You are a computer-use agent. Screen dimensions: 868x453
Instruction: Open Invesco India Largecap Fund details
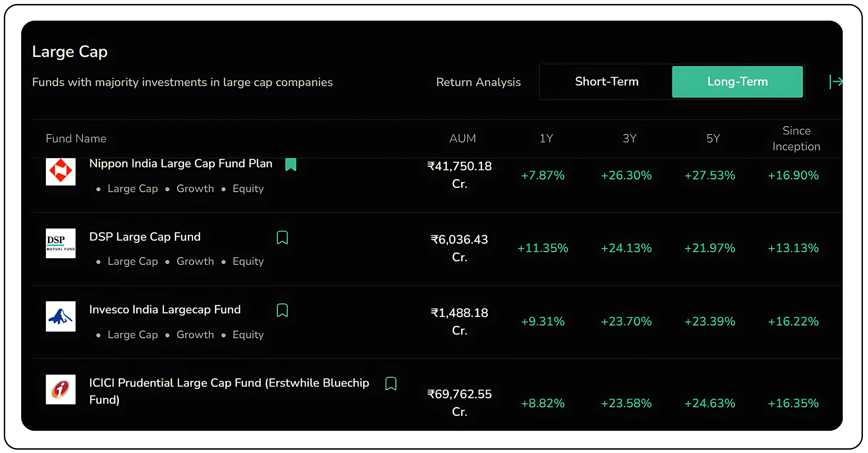pyautogui.click(x=165, y=309)
